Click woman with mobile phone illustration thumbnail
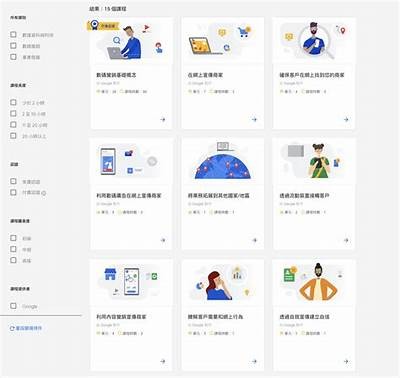Image resolution: width=400 pixels, height=378 pixels. coord(314,162)
